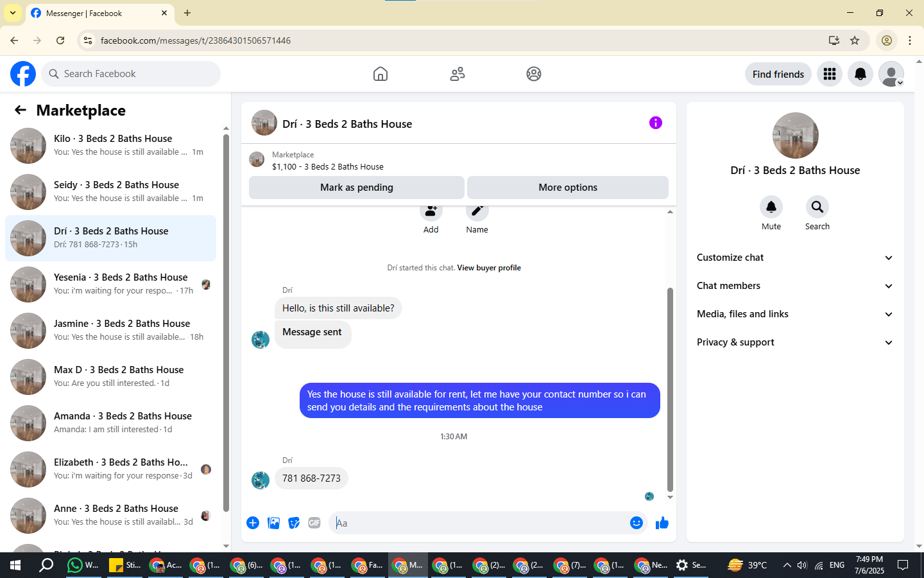Open Jasmine 3 Beds 2 Baths conversation
Screen dimensions: 924x578
click(x=111, y=331)
